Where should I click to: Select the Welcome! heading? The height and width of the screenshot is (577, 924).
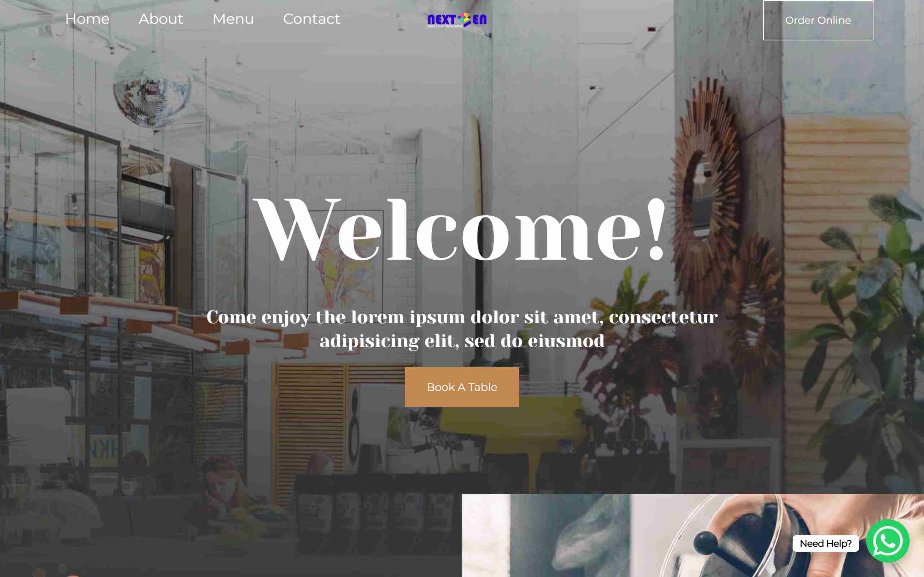point(461,230)
